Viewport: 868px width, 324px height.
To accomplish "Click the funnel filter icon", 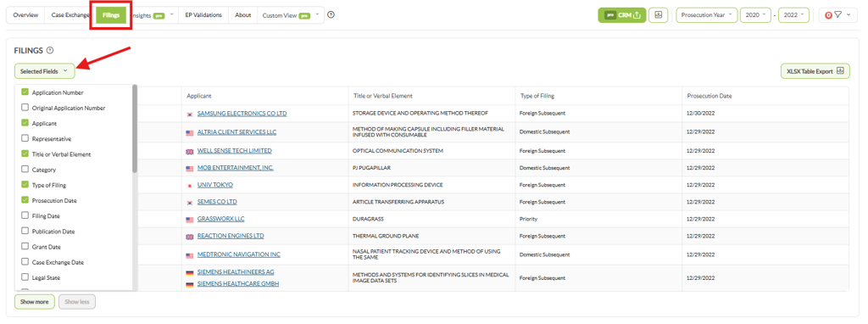I will click(x=837, y=15).
